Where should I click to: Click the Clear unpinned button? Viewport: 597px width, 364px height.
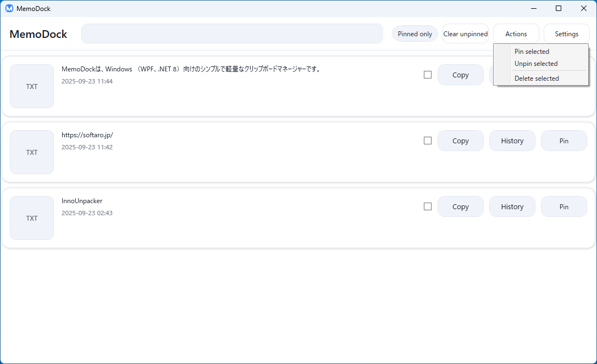pos(465,34)
